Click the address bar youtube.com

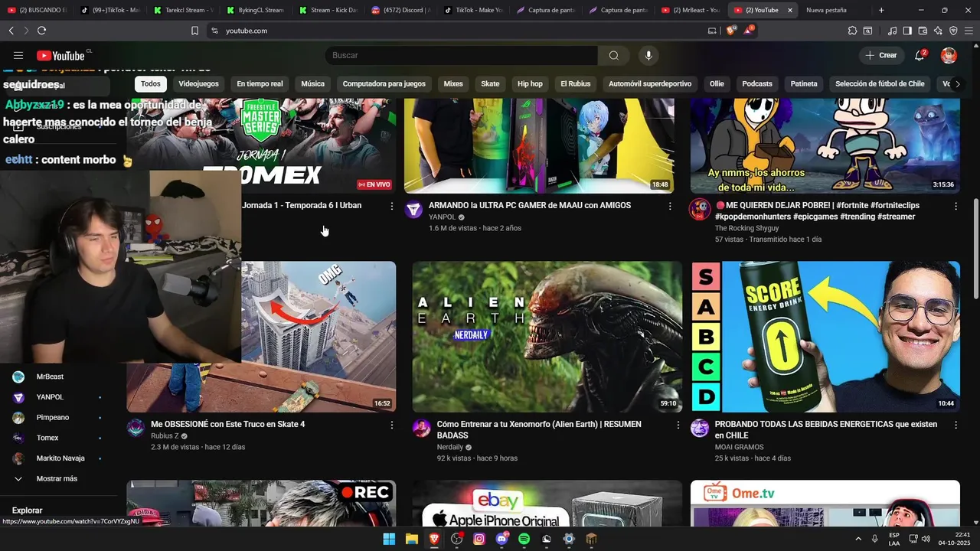tap(459, 31)
